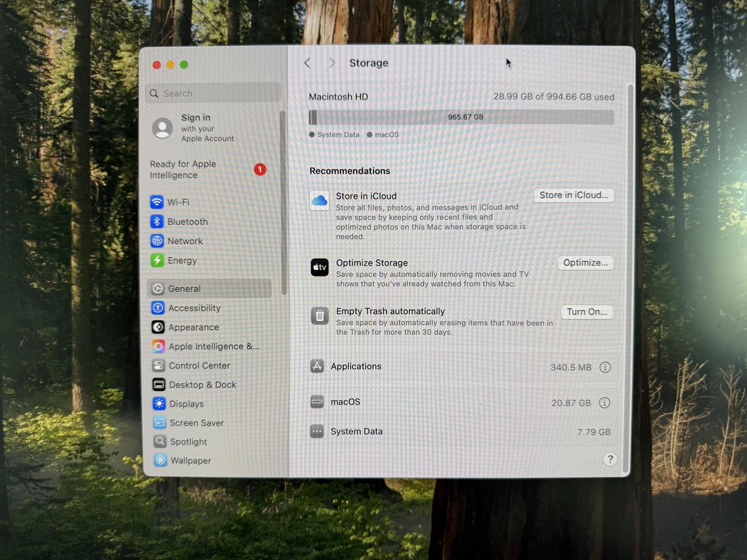
Task: Click the 'macOS' legend entry
Action: click(x=383, y=135)
